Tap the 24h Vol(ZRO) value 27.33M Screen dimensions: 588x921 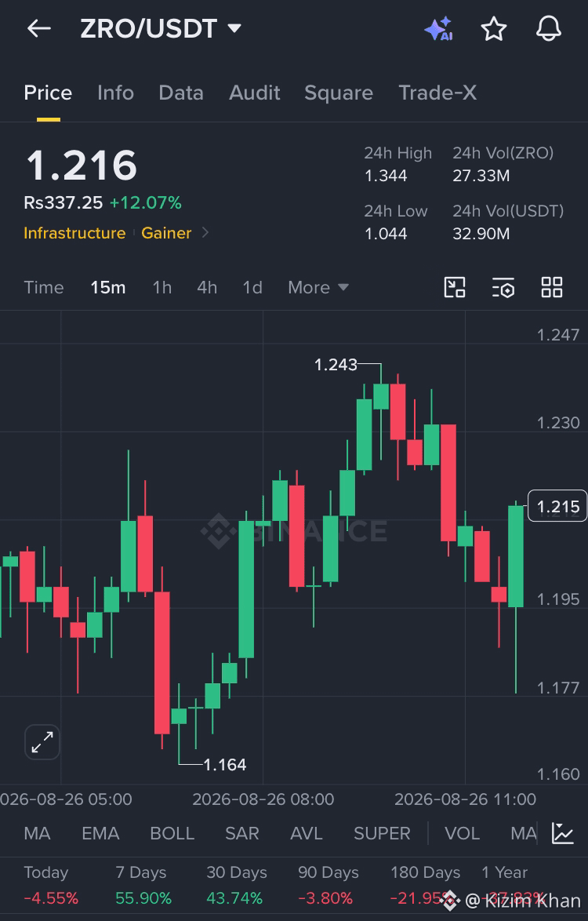tap(481, 176)
